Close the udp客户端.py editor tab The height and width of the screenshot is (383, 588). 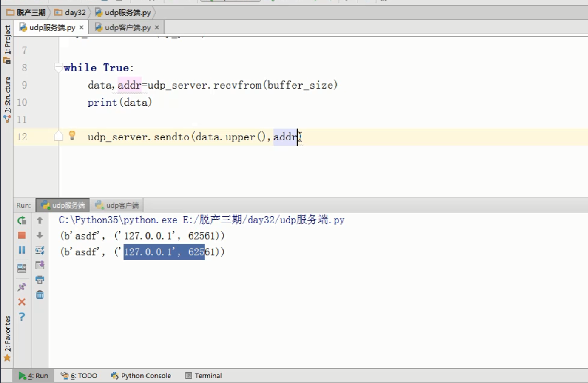pyautogui.click(x=157, y=27)
